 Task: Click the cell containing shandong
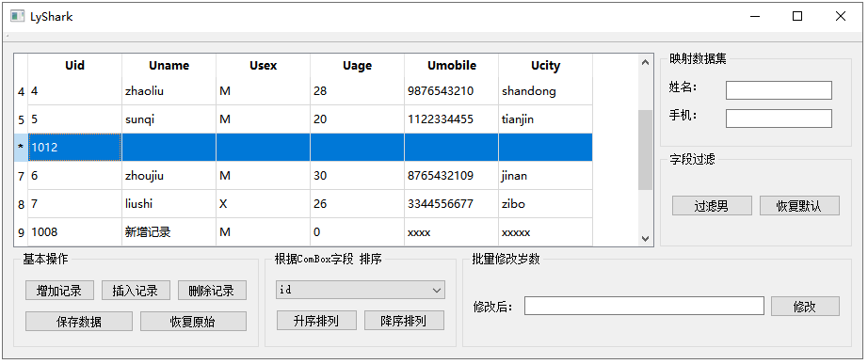tap(545, 91)
